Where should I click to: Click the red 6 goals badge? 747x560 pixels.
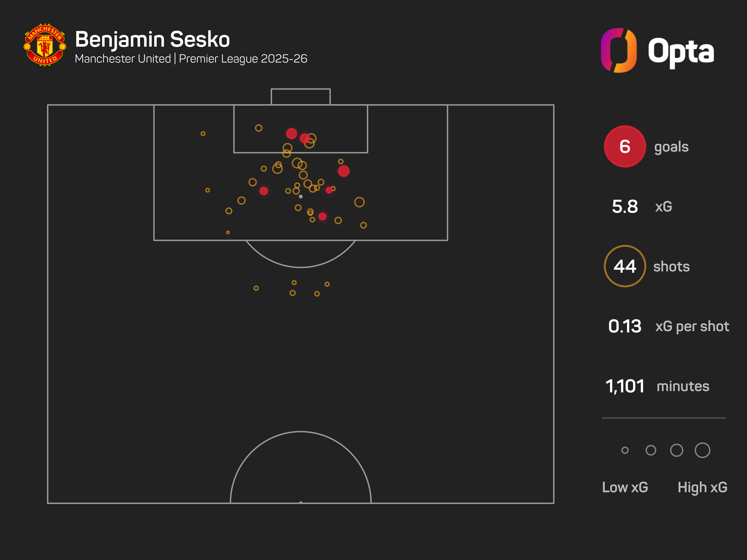[x=624, y=147]
